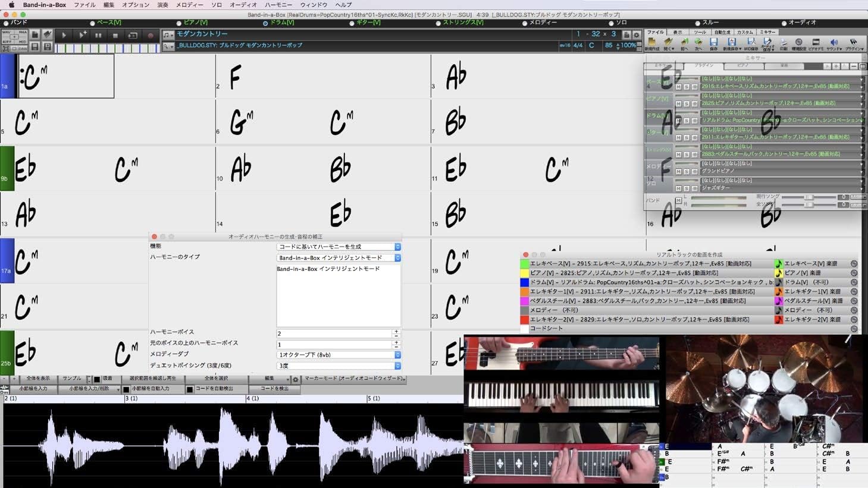The width and height of the screenshot is (868, 488).
Task: Enable the 小節線を自動入力 checkbox
Action: (126, 389)
